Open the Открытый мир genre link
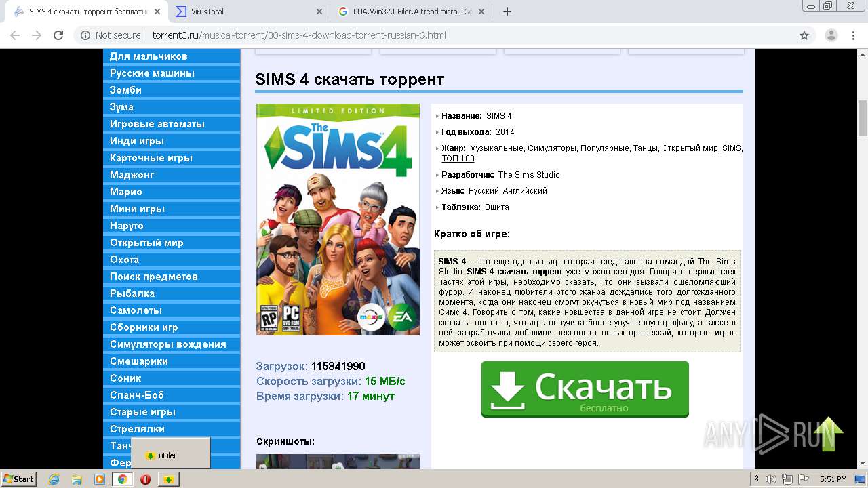Image resolution: width=868 pixels, height=488 pixels. [x=690, y=148]
